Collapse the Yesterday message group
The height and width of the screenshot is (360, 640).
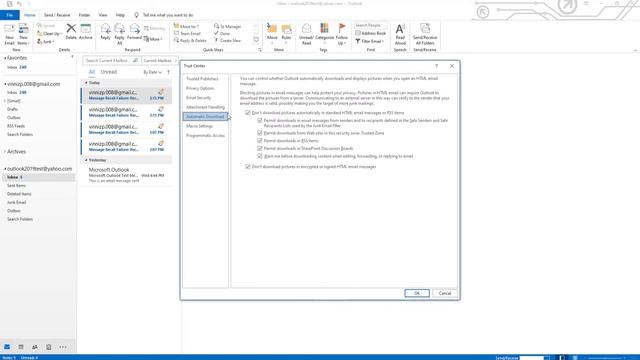[x=86, y=160]
